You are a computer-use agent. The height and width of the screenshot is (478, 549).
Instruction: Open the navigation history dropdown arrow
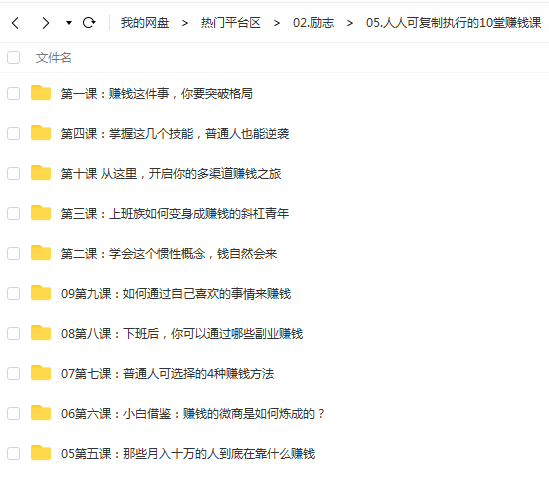69,23
